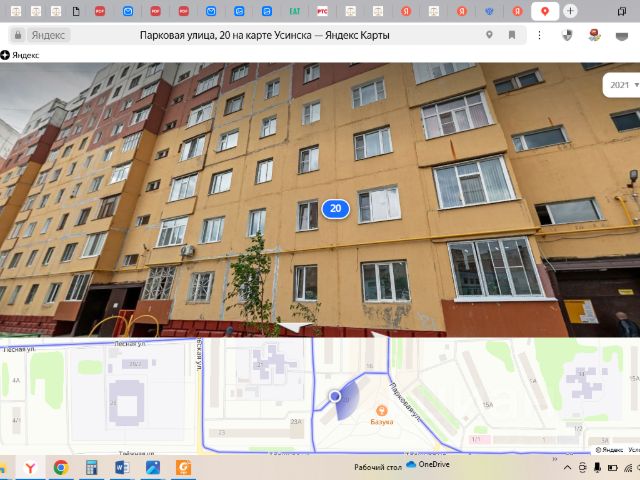640x480 pixels.
Task: Open the tab manager icon at the tab bar's end
Action: click(622, 11)
